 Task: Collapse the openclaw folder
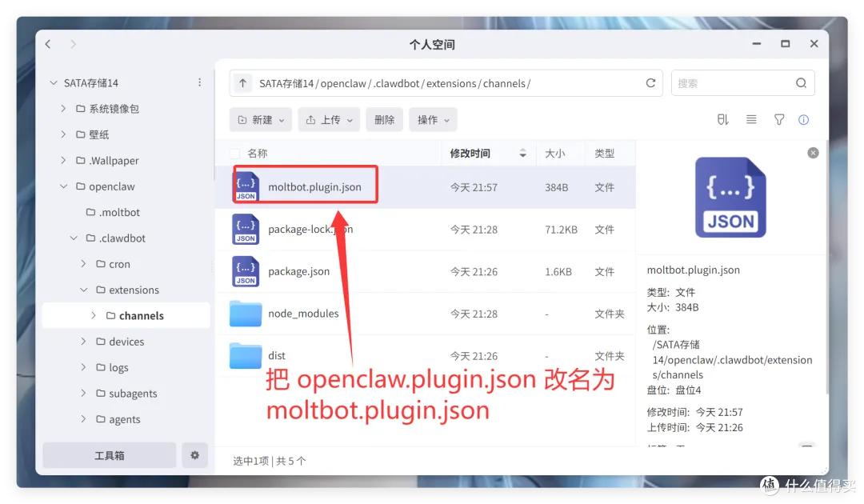63,186
